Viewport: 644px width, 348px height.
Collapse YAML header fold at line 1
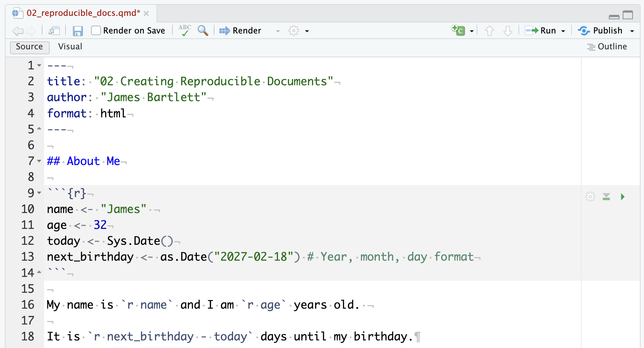pos(39,65)
